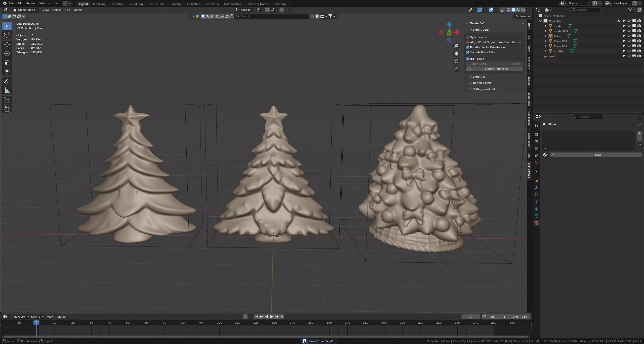Image resolution: width=644 pixels, height=344 pixels.
Task: Hide model object in the viewport via eye icon
Action: [629, 26]
